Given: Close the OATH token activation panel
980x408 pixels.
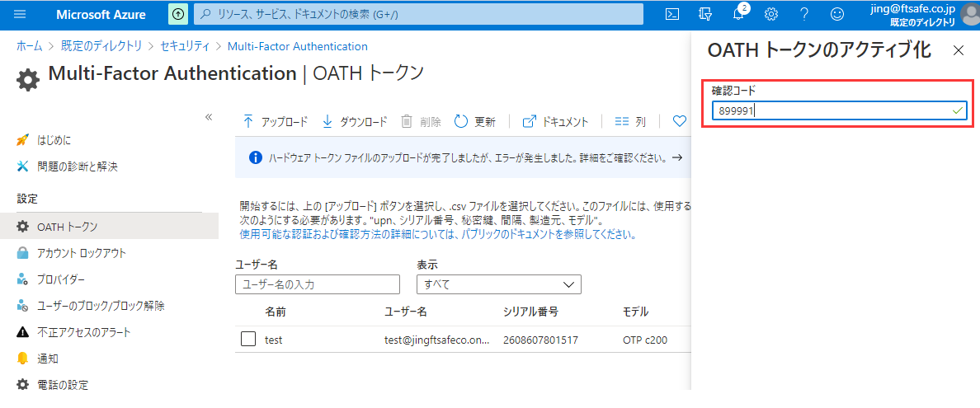Looking at the screenshot, I should 958,51.
